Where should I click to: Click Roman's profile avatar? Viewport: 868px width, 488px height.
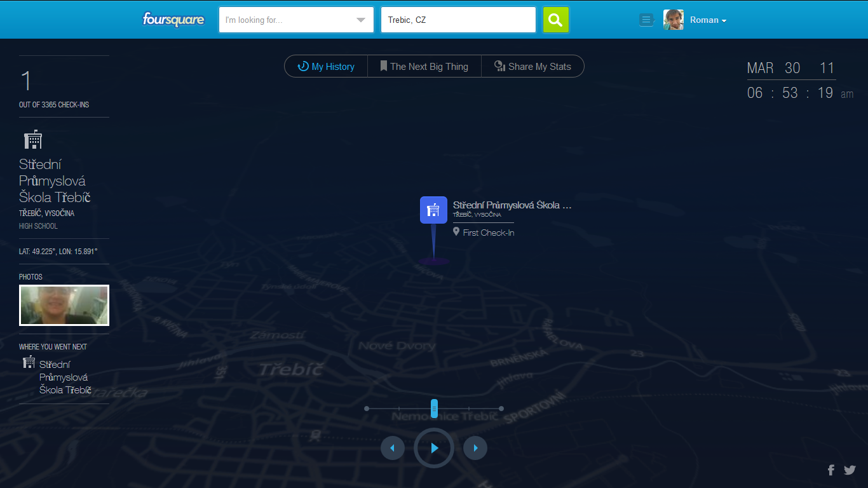point(673,20)
